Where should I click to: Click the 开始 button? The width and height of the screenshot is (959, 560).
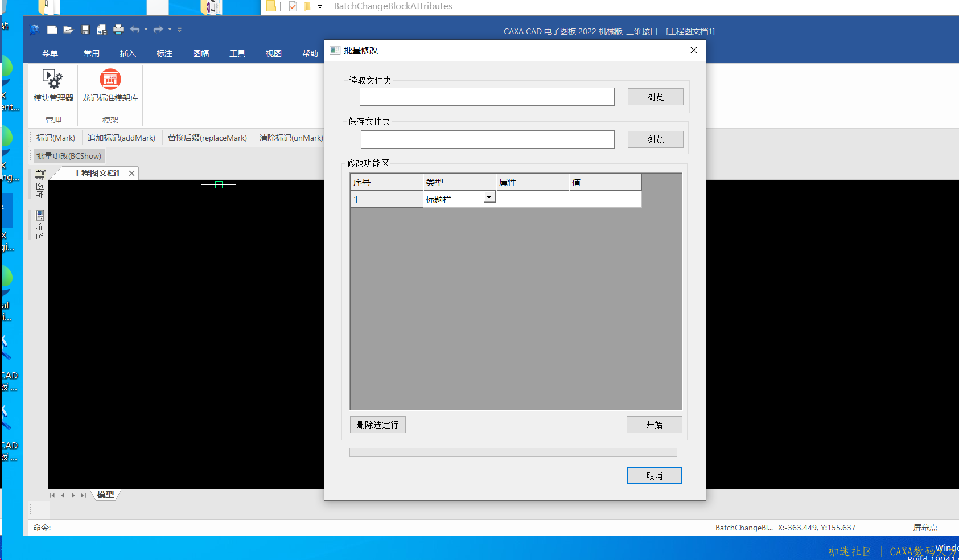tap(655, 425)
